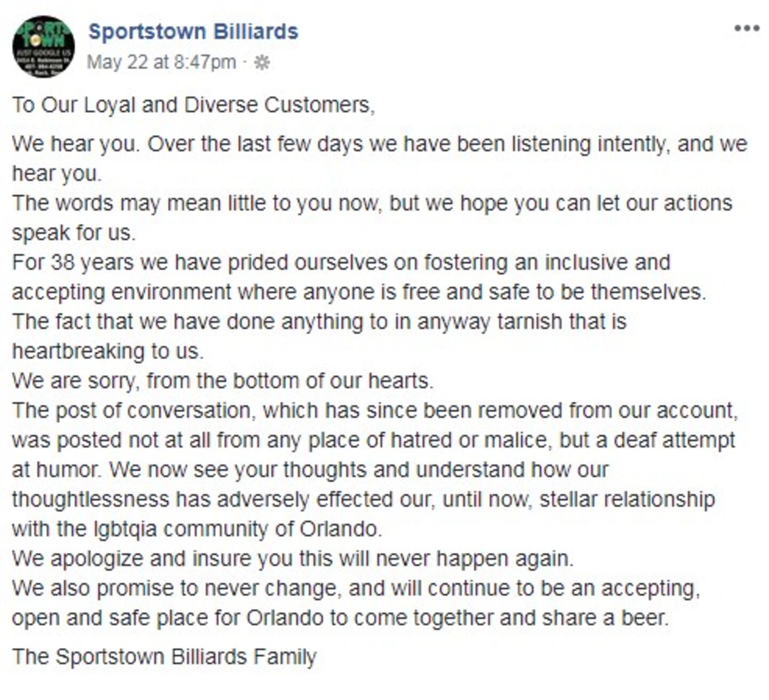Image resolution: width=769 pixels, height=700 pixels.
Task: Click the line starting "We hear you. Over the last"
Action: 379,144
